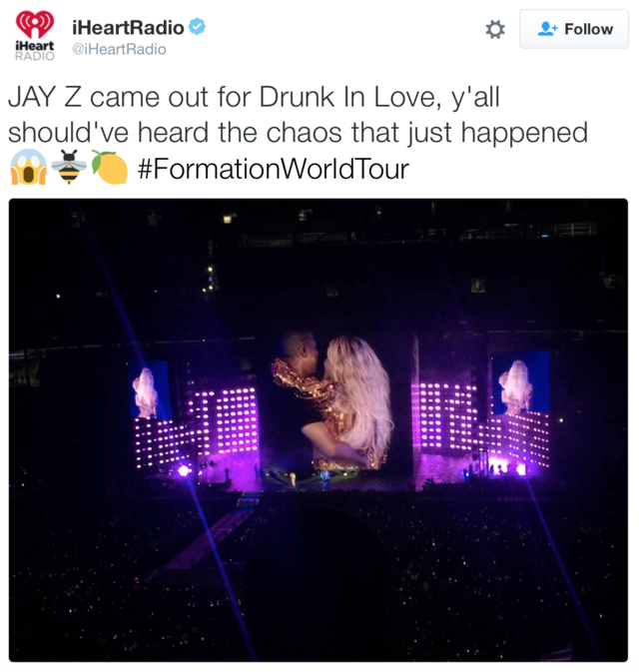This screenshot has width=639, height=672.
Task: Click the screaming face emoji
Action: click(28, 167)
